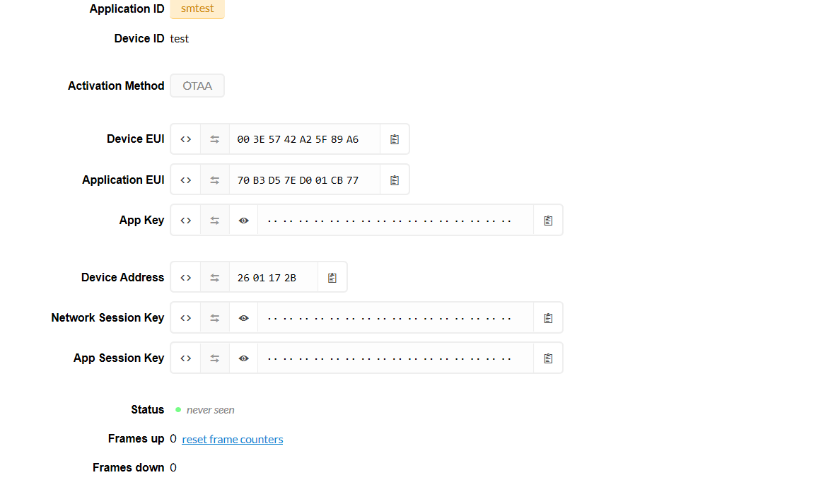Viewport: 833px width, 504px height.
Task: Copy the Network Session Key to clipboard
Action: (x=548, y=318)
